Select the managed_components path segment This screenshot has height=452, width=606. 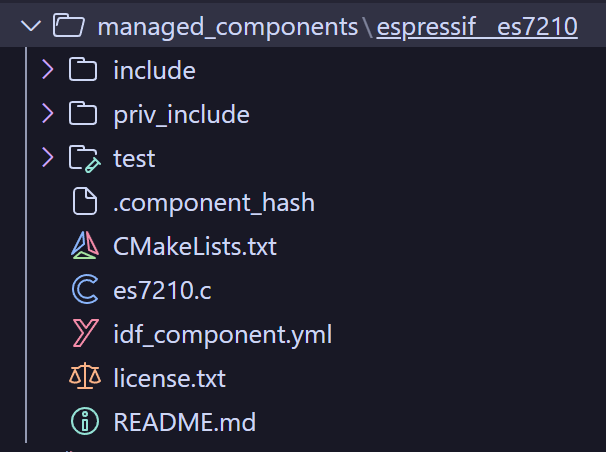tap(227, 26)
